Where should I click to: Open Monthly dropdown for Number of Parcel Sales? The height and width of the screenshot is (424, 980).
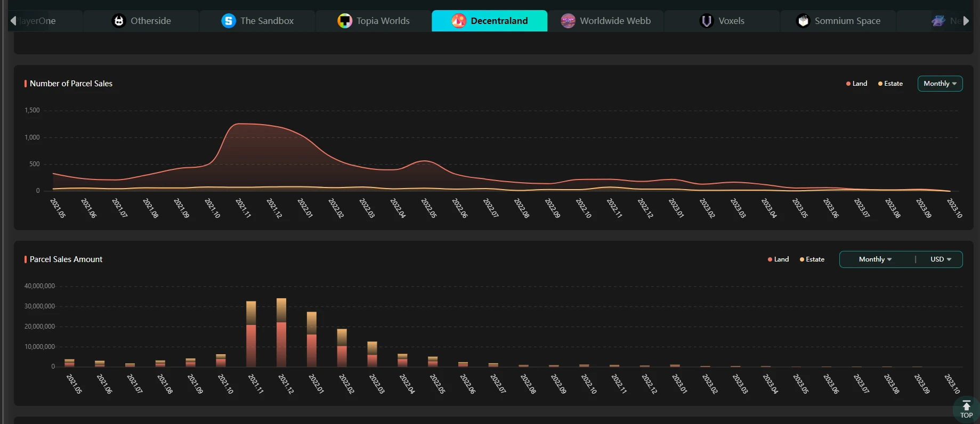939,84
